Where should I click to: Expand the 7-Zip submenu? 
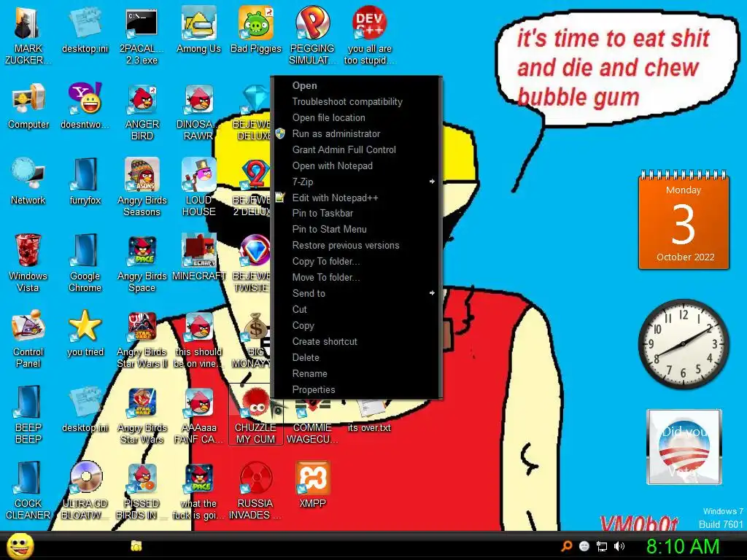pos(356,182)
